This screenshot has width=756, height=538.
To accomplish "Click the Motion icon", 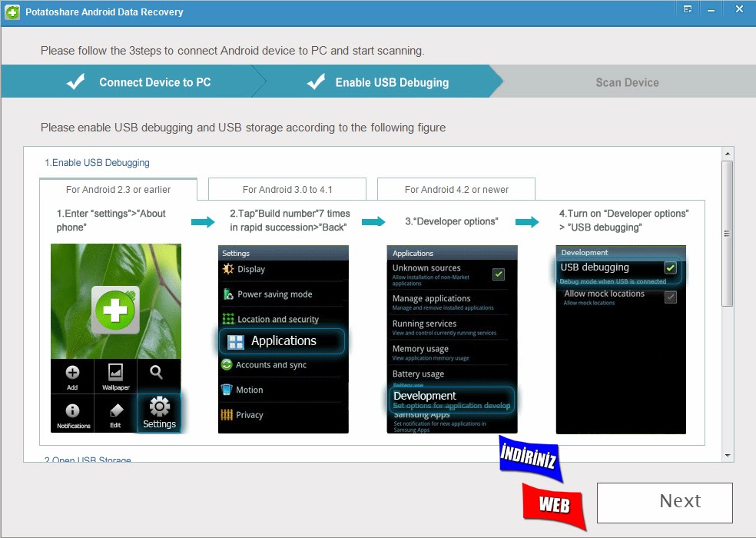I will [227, 390].
